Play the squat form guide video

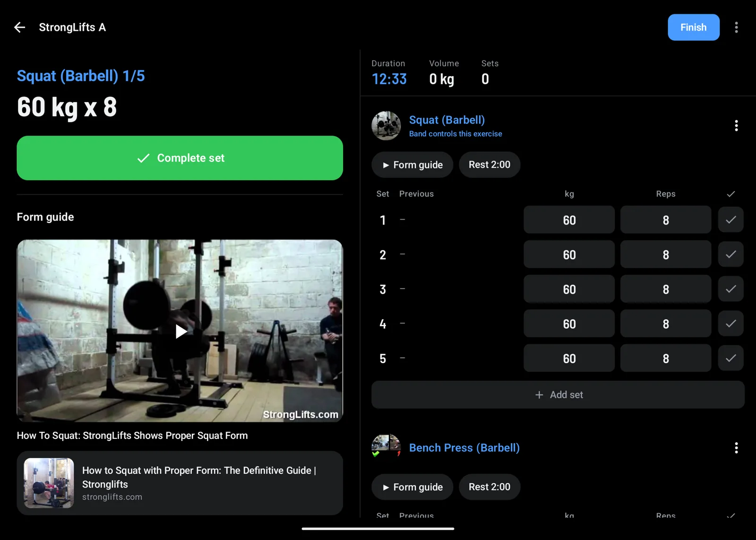(180, 331)
